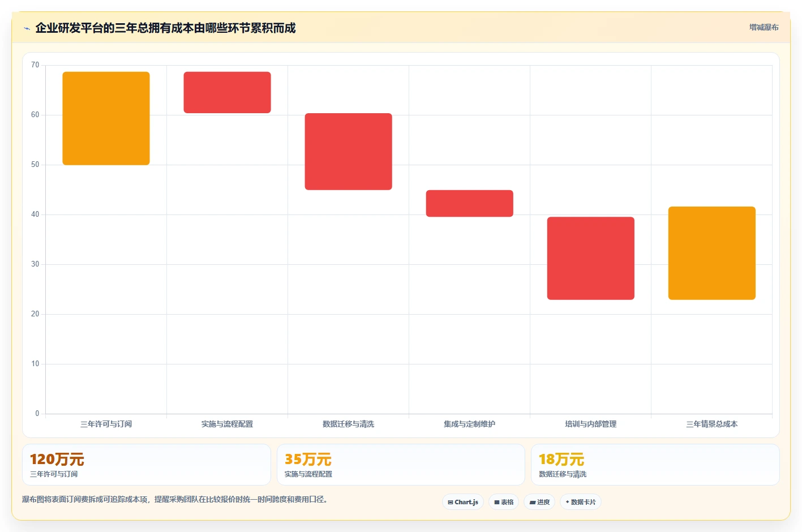Viewport: 802px width, 532px height.
Task: Open the 35万元 实施与流程配置 card
Action: (x=401, y=465)
